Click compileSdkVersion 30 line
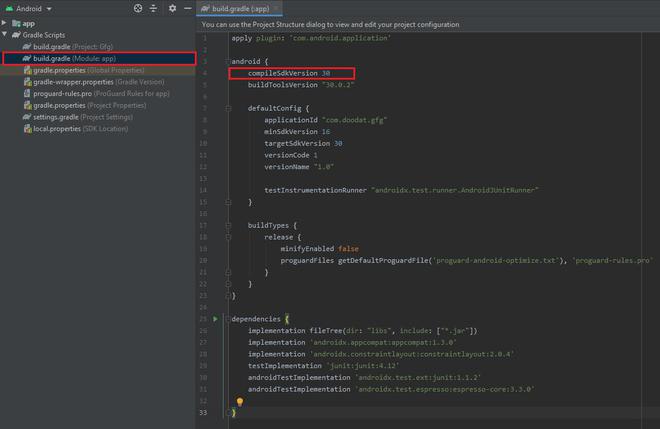The height and width of the screenshot is (429, 660). 289,73
